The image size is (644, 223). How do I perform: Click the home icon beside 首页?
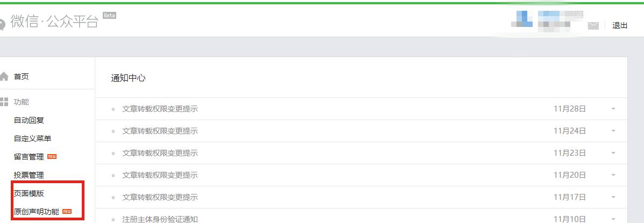[x=4, y=76]
